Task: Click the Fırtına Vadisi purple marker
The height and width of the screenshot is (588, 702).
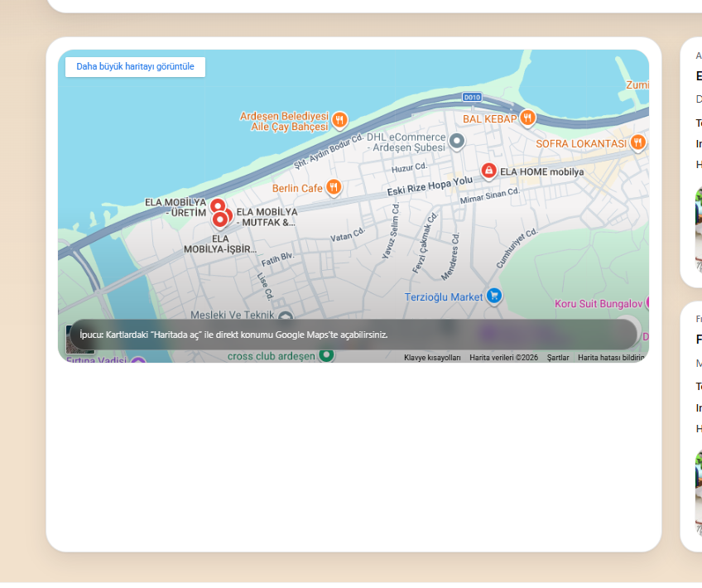Action: tap(139, 360)
